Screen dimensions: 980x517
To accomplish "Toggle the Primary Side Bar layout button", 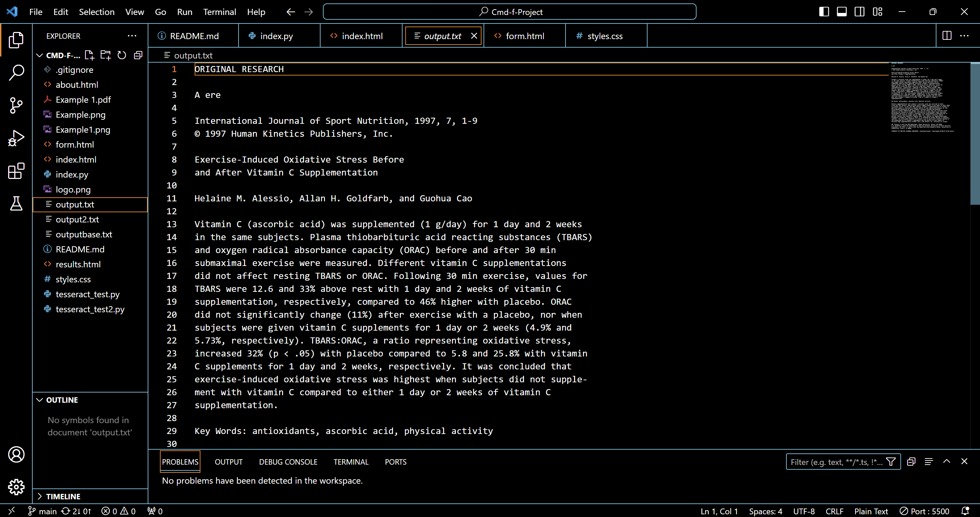I will (823, 12).
